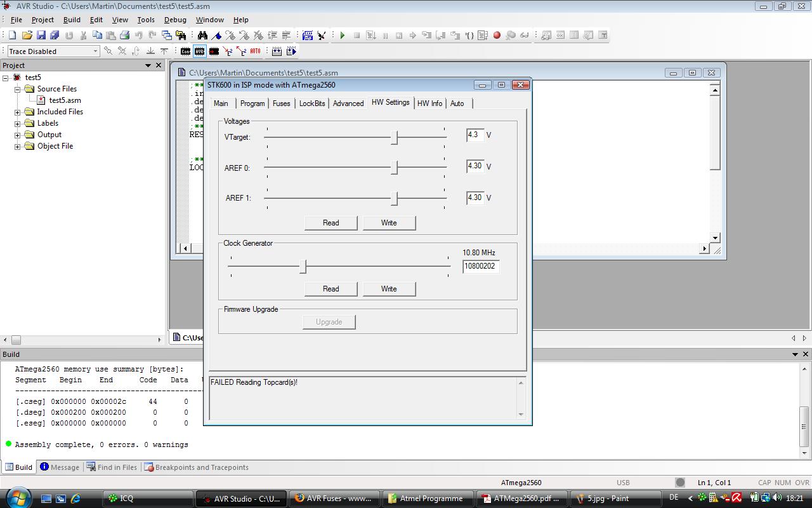This screenshot has height=508, width=812.
Task: Click the AVR programming dialog icon
Action: [x=200, y=51]
